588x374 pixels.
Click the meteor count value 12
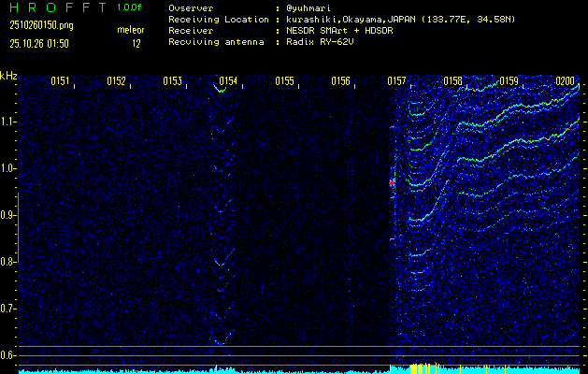(x=136, y=43)
